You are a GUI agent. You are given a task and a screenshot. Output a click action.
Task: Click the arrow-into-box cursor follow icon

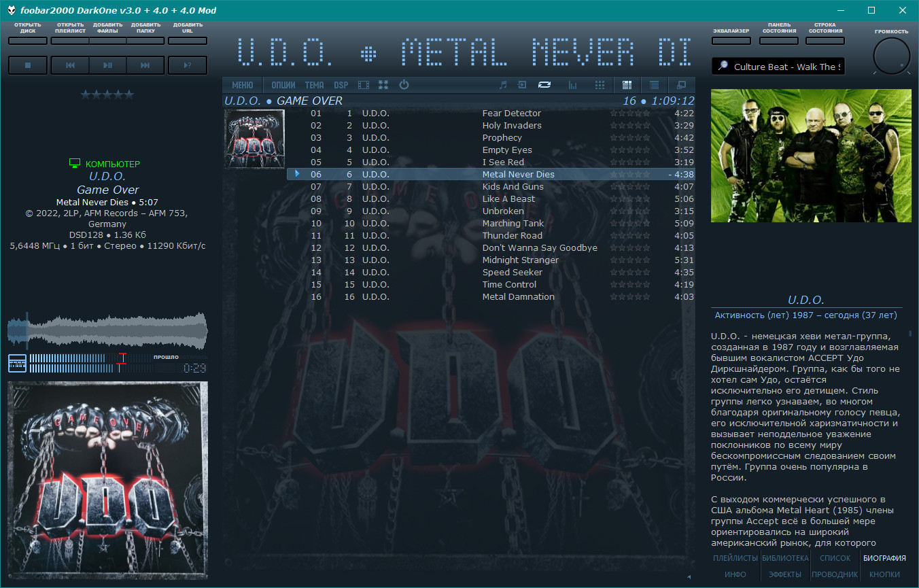coord(522,85)
